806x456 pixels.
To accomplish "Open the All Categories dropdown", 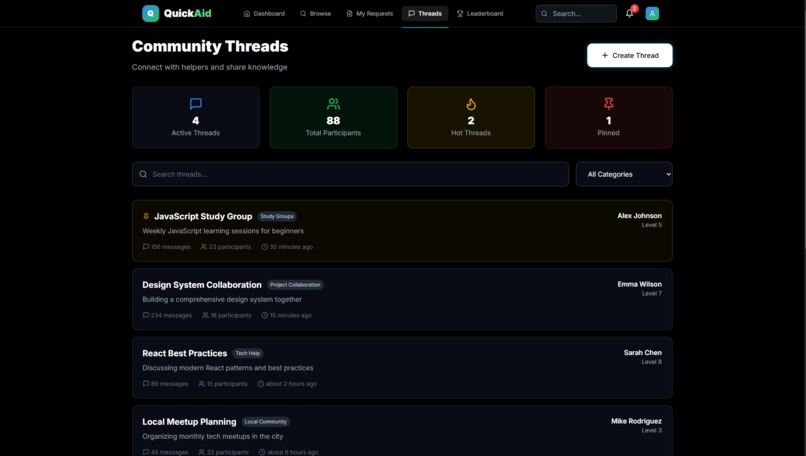I will (624, 174).
